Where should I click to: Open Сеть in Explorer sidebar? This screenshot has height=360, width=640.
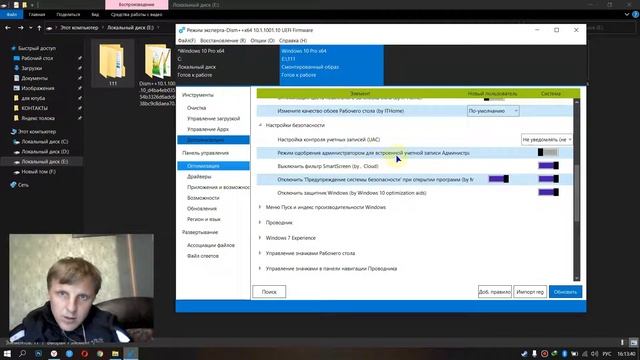pyautogui.click(x=23, y=185)
